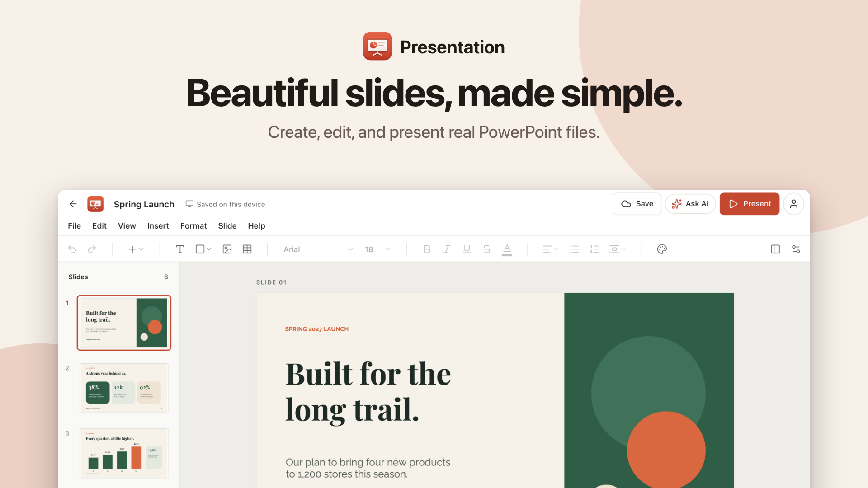The image size is (868, 488).
Task: Toggle the sidebar panel layout icon
Action: click(x=775, y=249)
